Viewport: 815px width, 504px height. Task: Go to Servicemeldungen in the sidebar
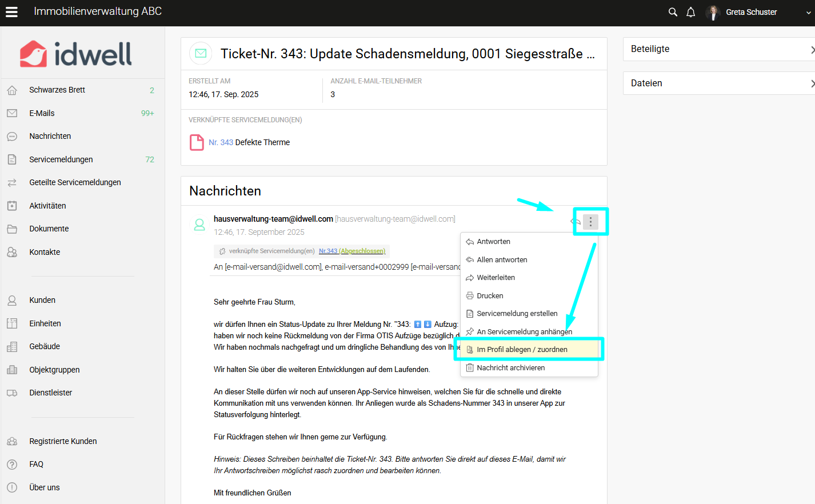point(61,159)
